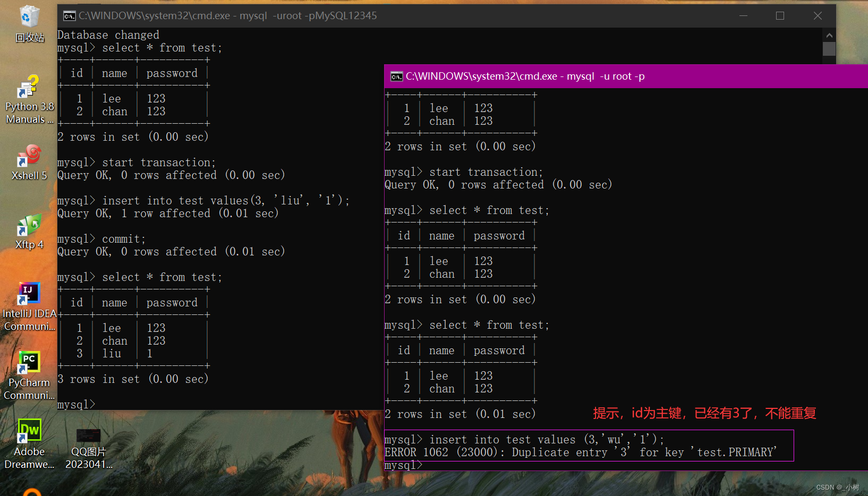
Task: Open the QQ图片 image file thumbnail
Action: coord(89,449)
